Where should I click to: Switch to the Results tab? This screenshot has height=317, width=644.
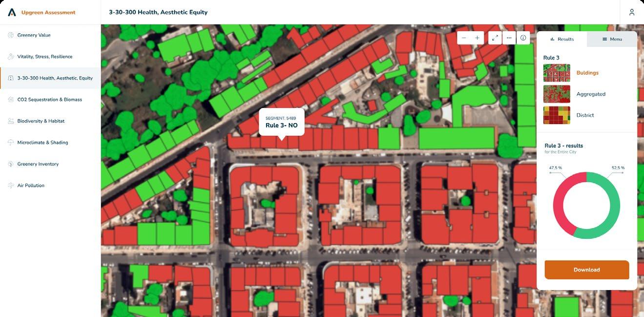562,39
